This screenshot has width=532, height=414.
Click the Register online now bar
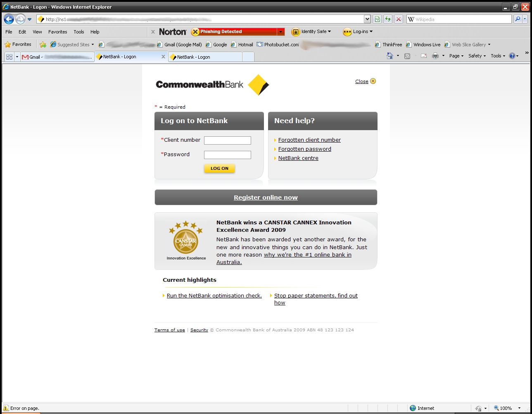266,197
